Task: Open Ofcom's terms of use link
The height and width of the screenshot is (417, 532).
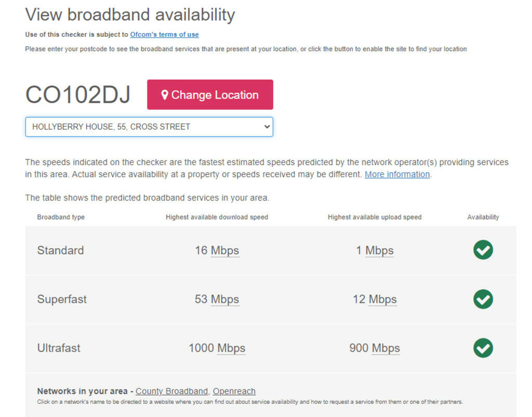Action: 164,35
